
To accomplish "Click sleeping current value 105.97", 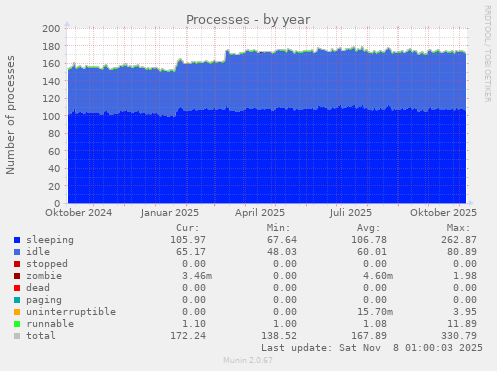I will [x=188, y=240].
